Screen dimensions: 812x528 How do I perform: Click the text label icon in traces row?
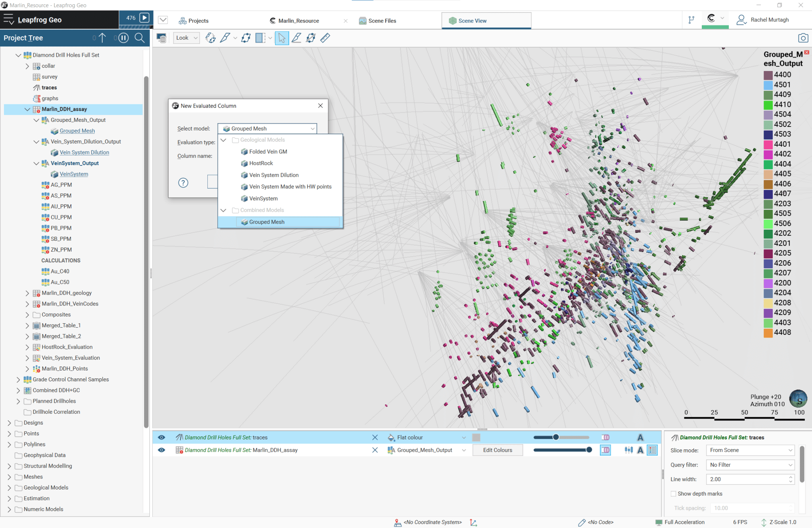pyautogui.click(x=640, y=438)
